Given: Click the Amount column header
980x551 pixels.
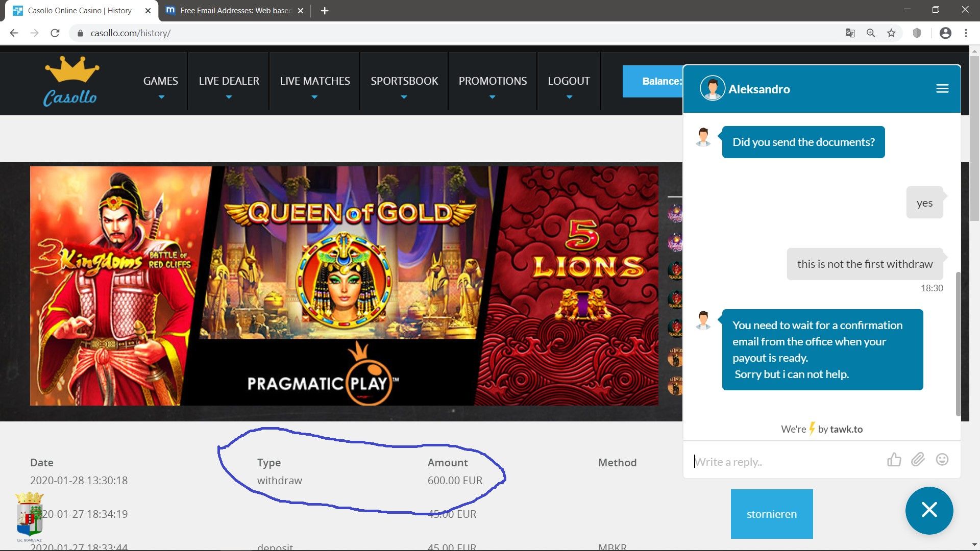Looking at the screenshot, I should 448,463.
